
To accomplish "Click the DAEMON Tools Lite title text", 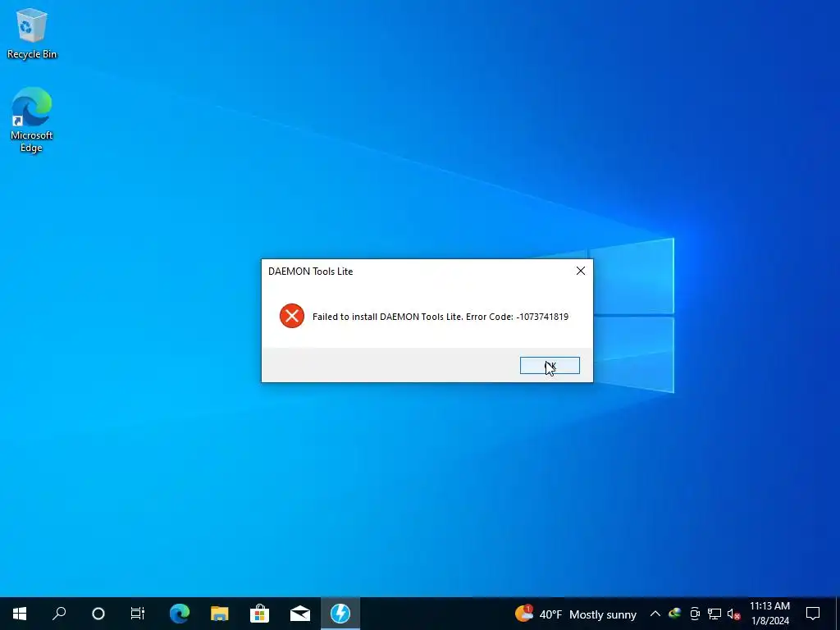I will 311,271.
